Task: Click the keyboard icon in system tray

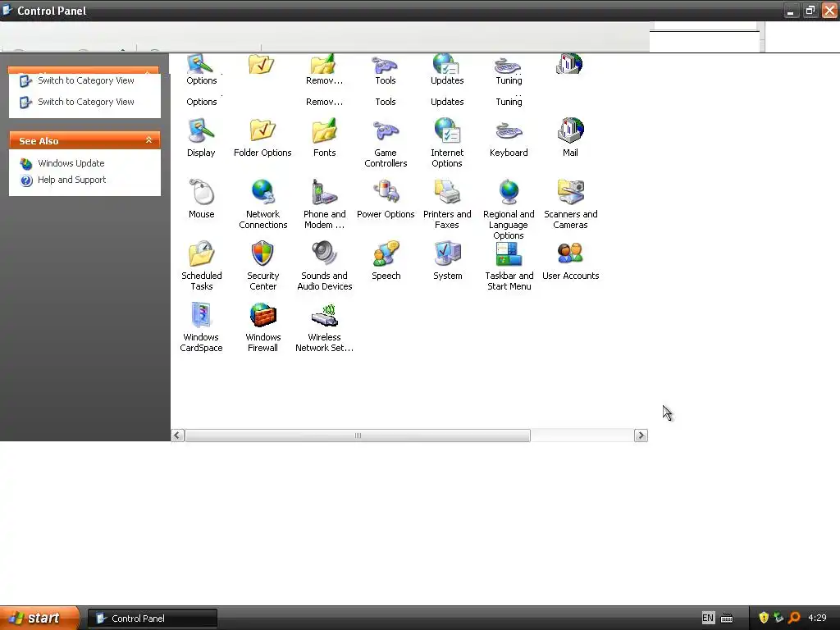Action: (727, 619)
